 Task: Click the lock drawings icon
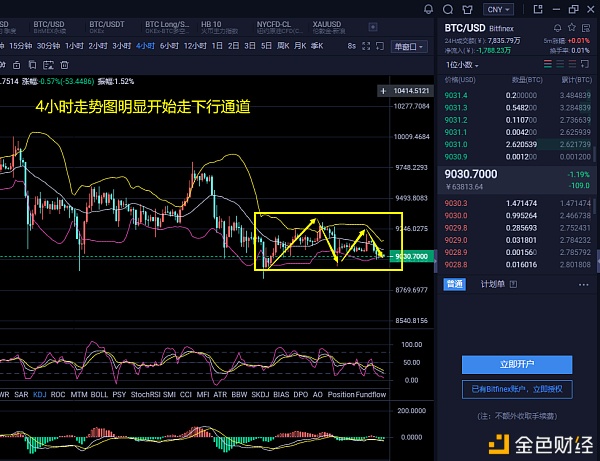pos(16,65)
